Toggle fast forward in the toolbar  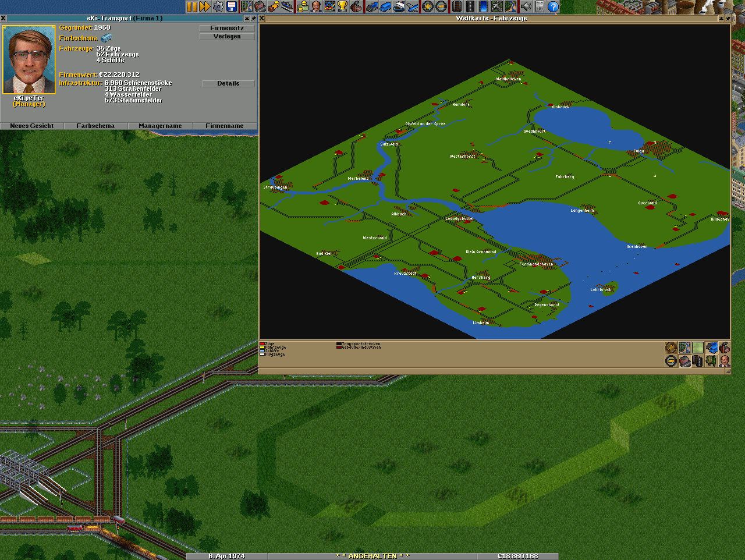[x=205, y=6]
